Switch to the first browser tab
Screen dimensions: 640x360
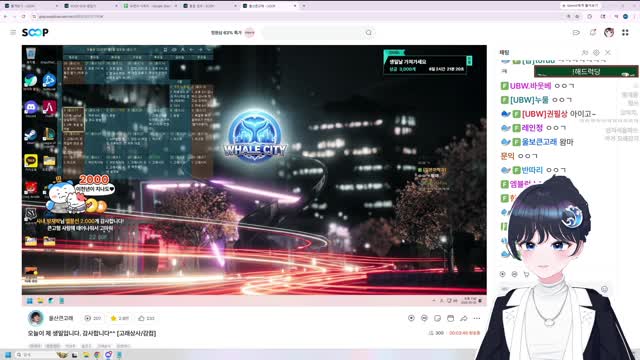pyautogui.click(x=31, y=6)
